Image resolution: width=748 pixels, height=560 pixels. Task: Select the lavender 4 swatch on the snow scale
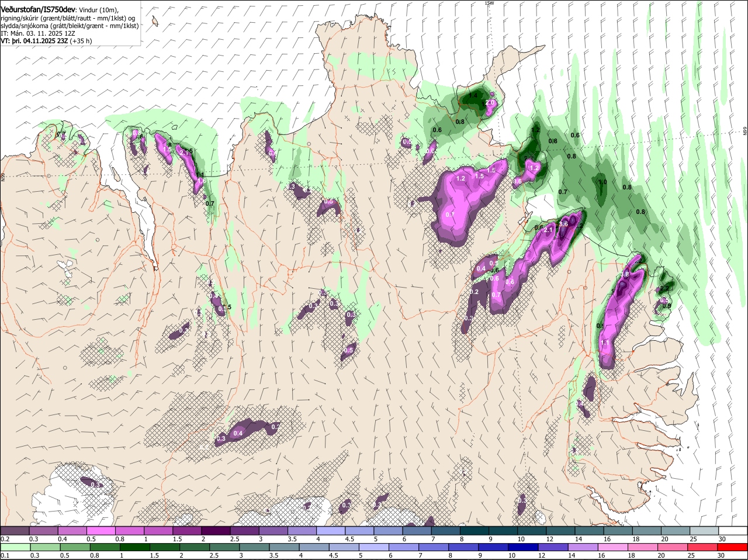coord(330,530)
